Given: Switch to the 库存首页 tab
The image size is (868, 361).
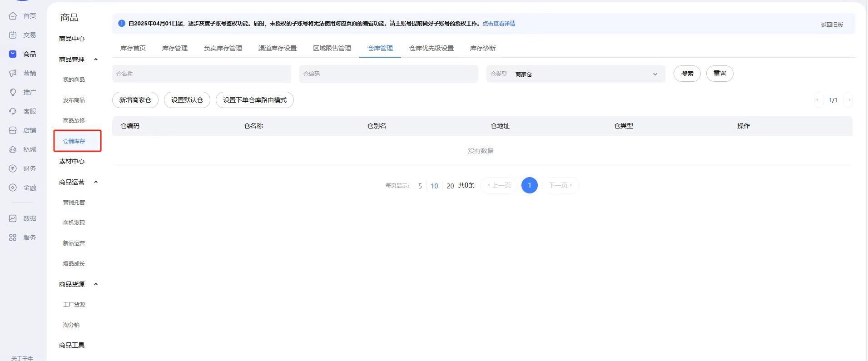Looking at the screenshot, I should [x=133, y=48].
